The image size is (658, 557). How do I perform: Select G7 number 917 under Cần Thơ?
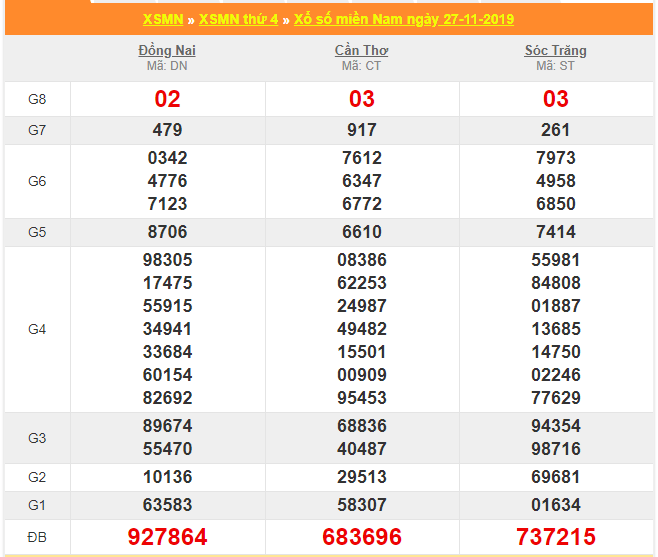(361, 130)
